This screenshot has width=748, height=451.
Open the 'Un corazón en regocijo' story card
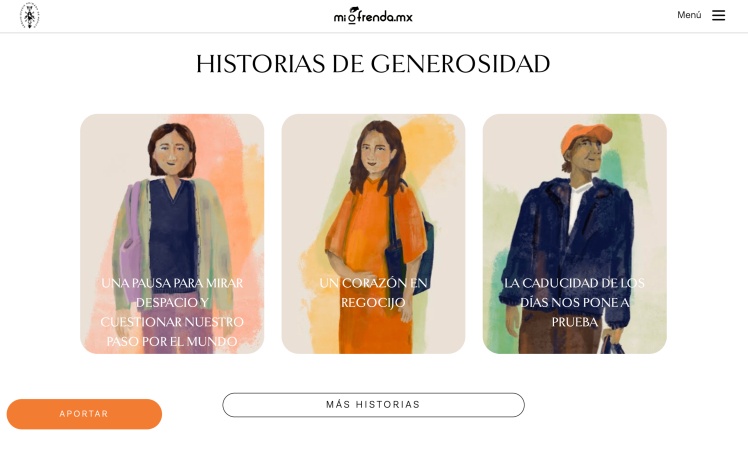pyautogui.click(x=374, y=234)
